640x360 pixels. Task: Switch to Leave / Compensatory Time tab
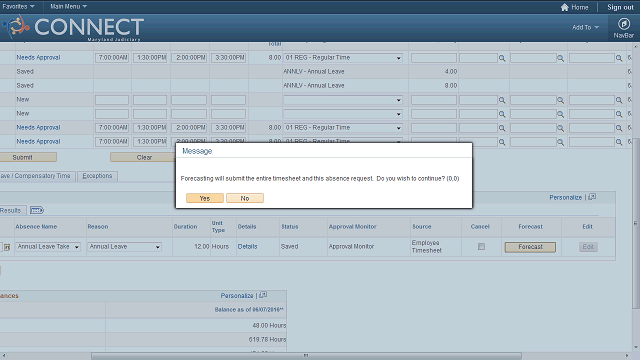click(37, 176)
